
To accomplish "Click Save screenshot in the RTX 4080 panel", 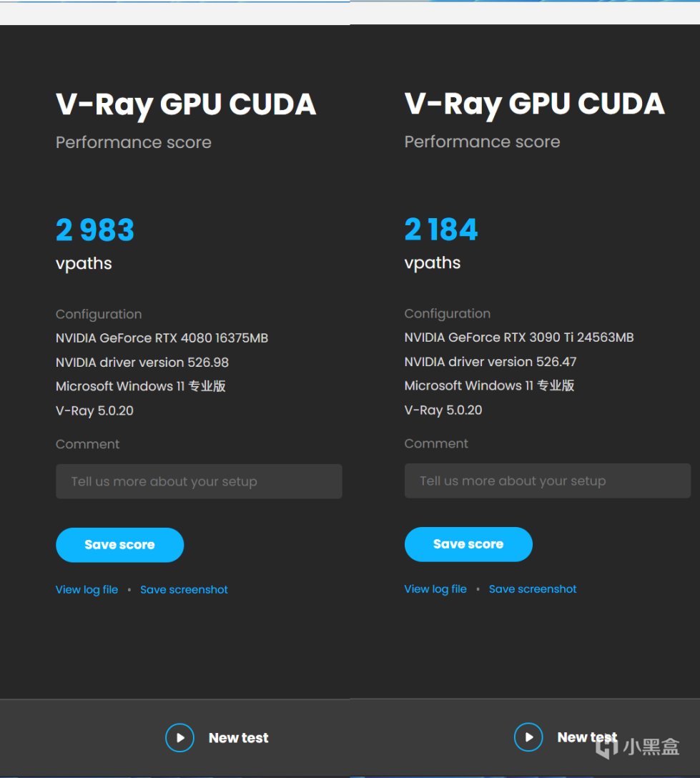I will pos(184,590).
